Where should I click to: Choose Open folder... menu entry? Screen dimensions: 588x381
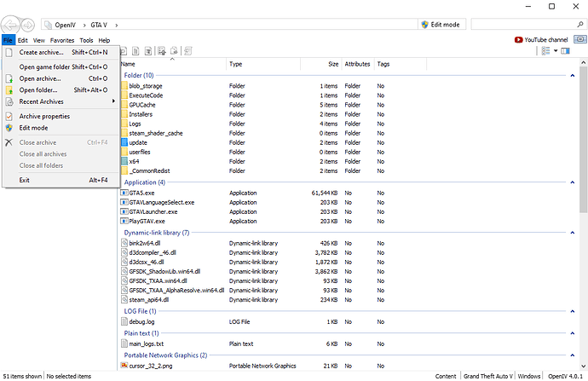[61, 90]
